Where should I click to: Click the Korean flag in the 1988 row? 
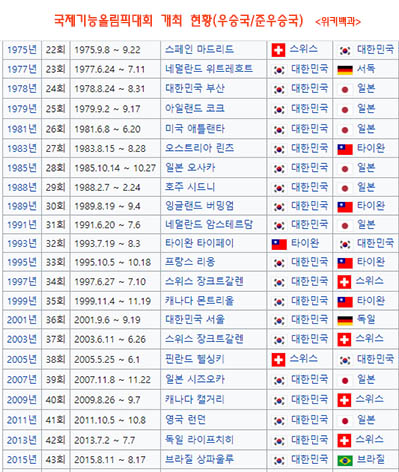(279, 188)
